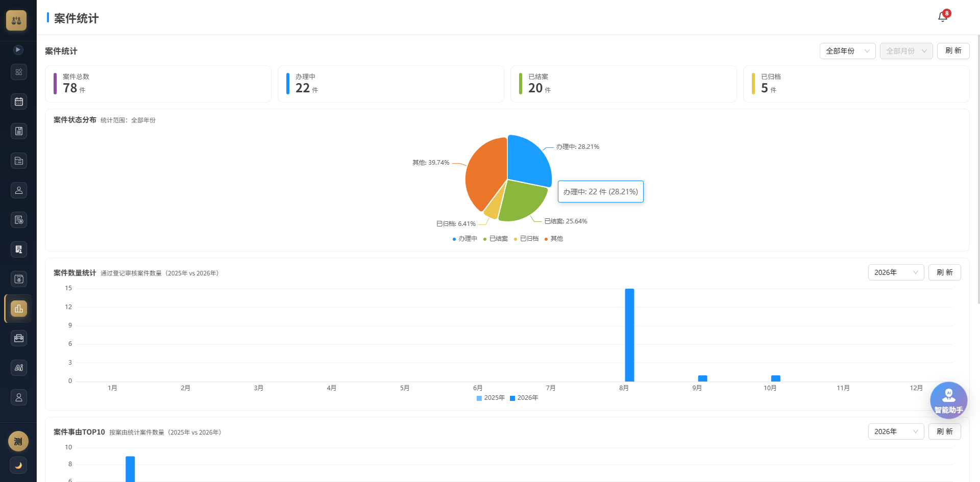Viewport: 980px width, 482px height.
Task: Toggle 已结案 legend in pie chart
Action: [x=495, y=239]
